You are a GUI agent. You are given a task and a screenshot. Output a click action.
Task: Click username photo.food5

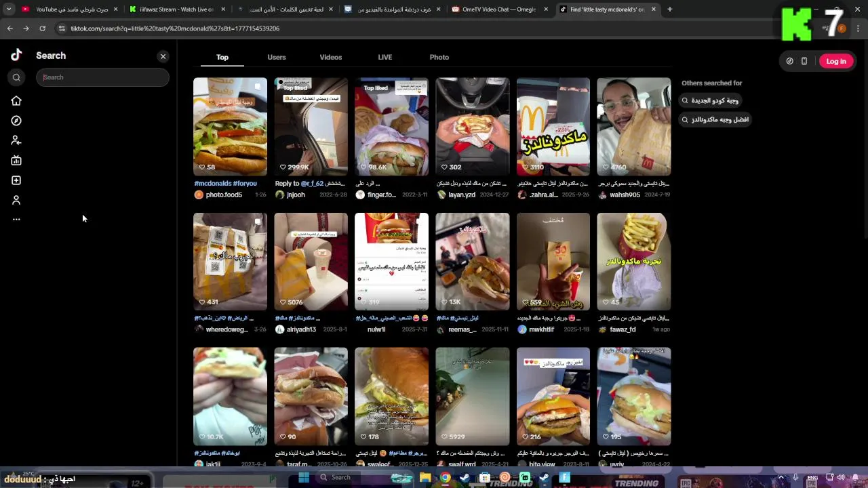224,195
